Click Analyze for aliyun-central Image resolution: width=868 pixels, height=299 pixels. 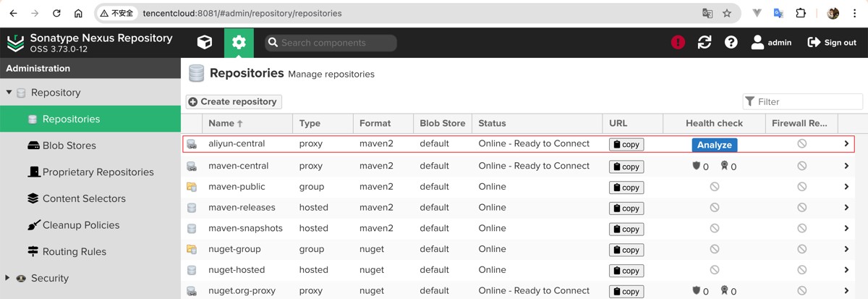(714, 145)
